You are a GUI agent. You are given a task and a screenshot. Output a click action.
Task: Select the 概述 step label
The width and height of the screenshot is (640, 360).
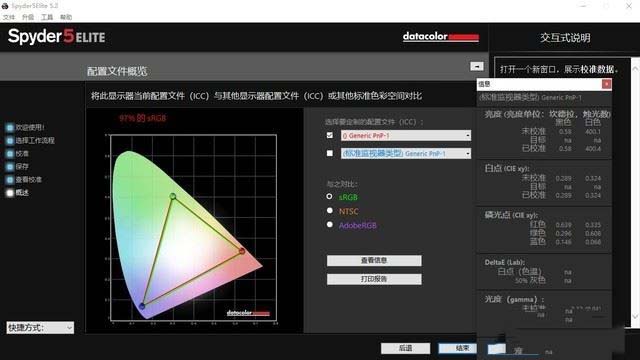point(22,193)
